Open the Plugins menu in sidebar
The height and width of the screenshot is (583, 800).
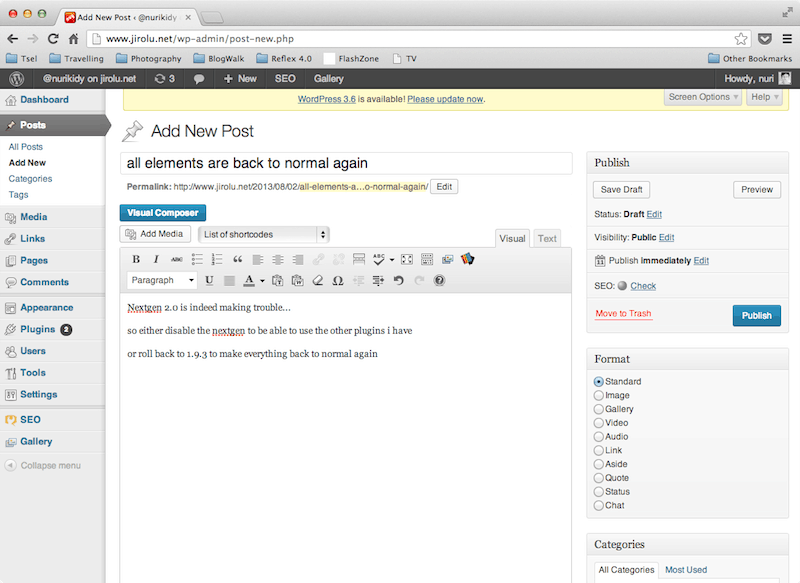[x=37, y=329]
